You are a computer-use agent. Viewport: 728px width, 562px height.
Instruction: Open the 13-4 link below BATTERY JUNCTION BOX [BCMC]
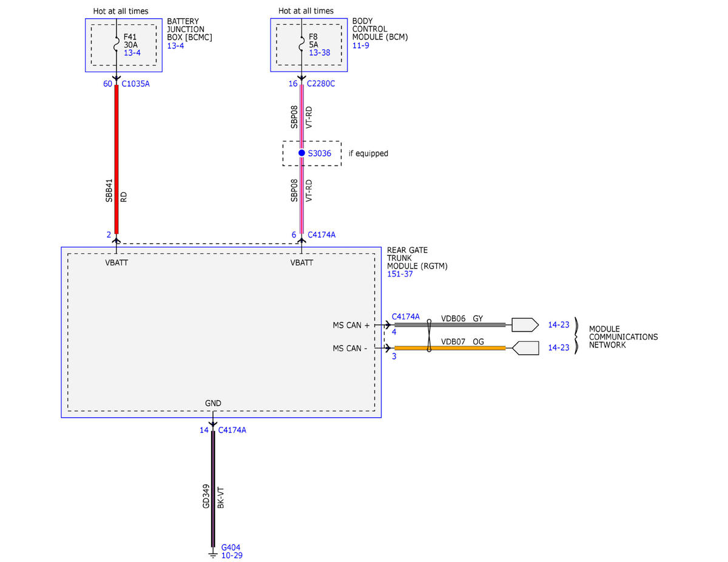click(176, 46)
